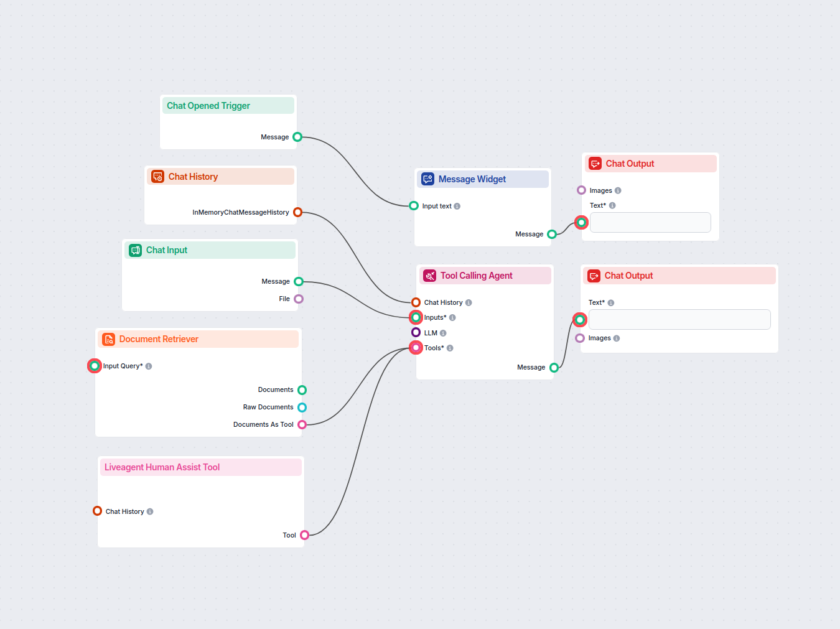Click the File port on Chat Input
Image resolution: width=840 pixels, height=629 pixels.
coord(298,299)
